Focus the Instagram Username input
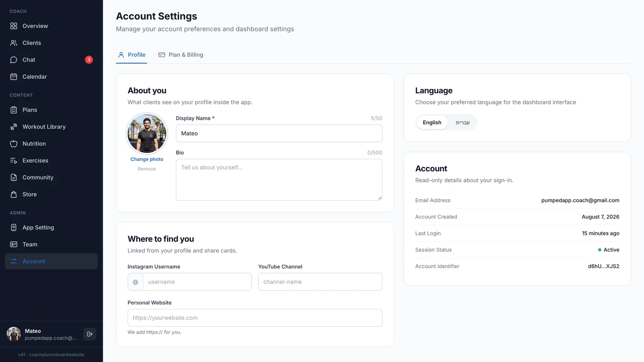This screenshot has height=362, width=644. (x=197, y=282)
